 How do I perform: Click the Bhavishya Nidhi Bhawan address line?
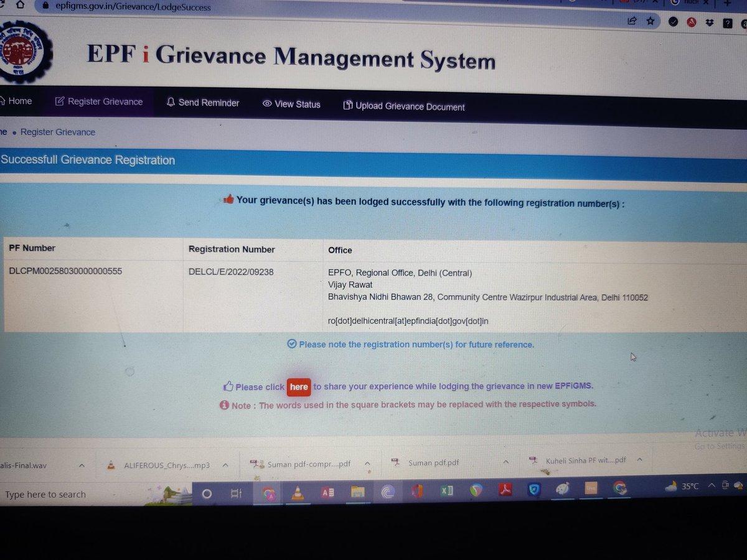[488, 297]
